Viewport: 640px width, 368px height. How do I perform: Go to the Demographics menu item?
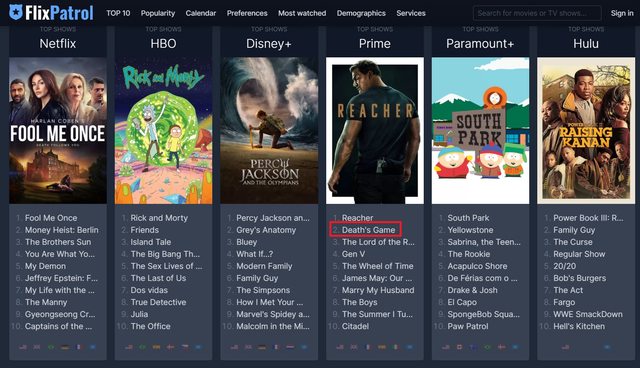click(x=361, y=13)
